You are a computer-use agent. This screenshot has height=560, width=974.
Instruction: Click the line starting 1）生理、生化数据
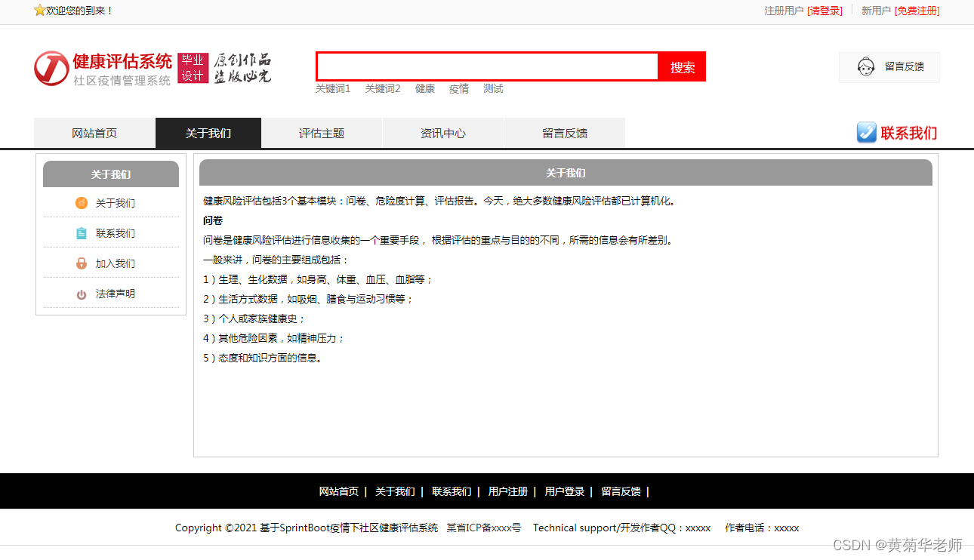coord(319,279)
